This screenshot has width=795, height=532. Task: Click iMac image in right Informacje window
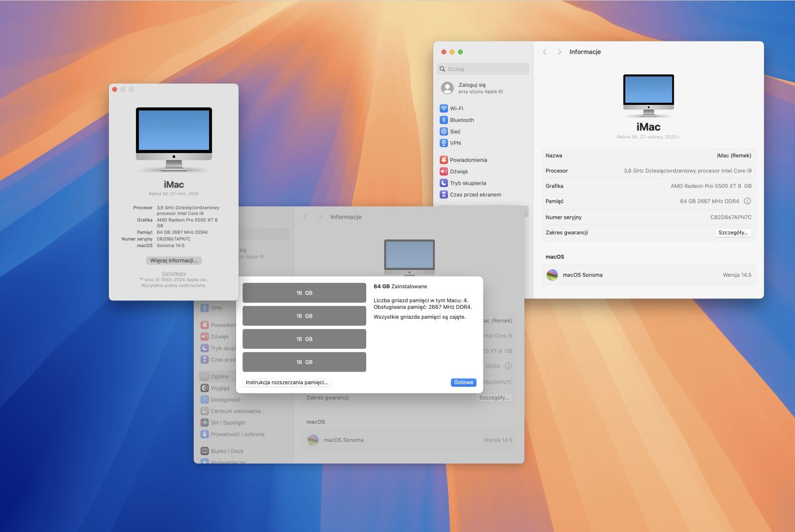click(648, 96)
